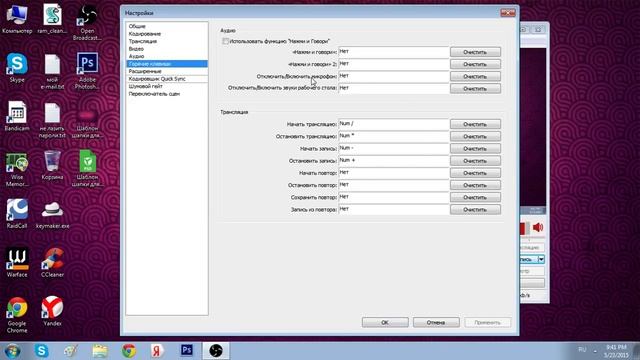
Task: Open the Компьютер desktop icon
Action: coord(17,20)
